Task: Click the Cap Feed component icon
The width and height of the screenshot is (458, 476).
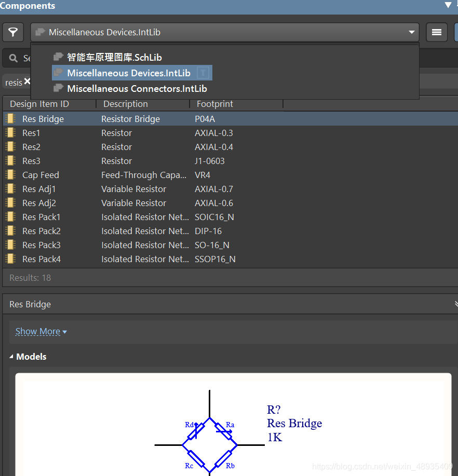Action: coord(10,175)
